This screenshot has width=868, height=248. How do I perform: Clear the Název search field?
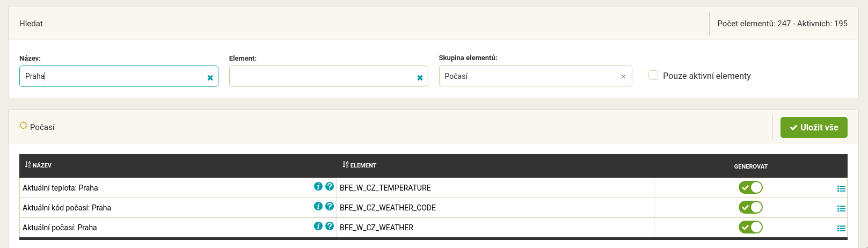(x=210, y=78)
